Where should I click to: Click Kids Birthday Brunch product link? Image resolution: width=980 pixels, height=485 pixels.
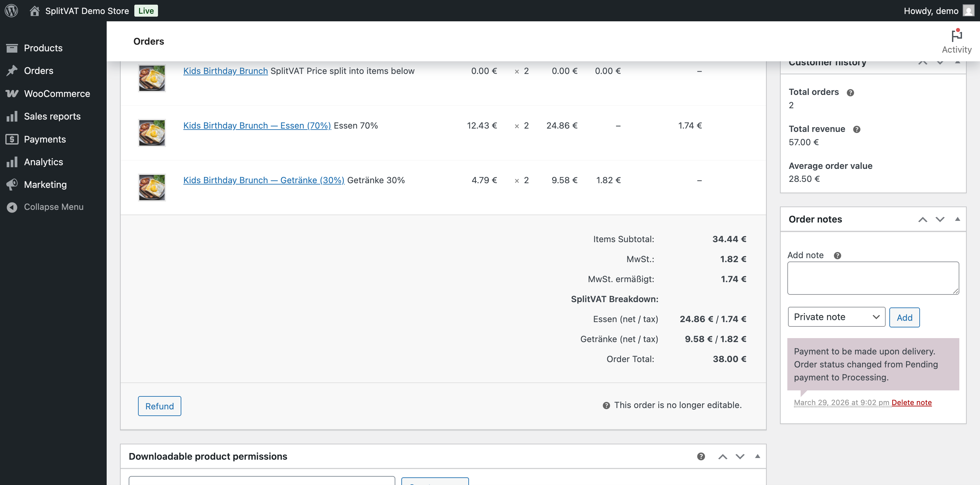(x=225, y=71)
